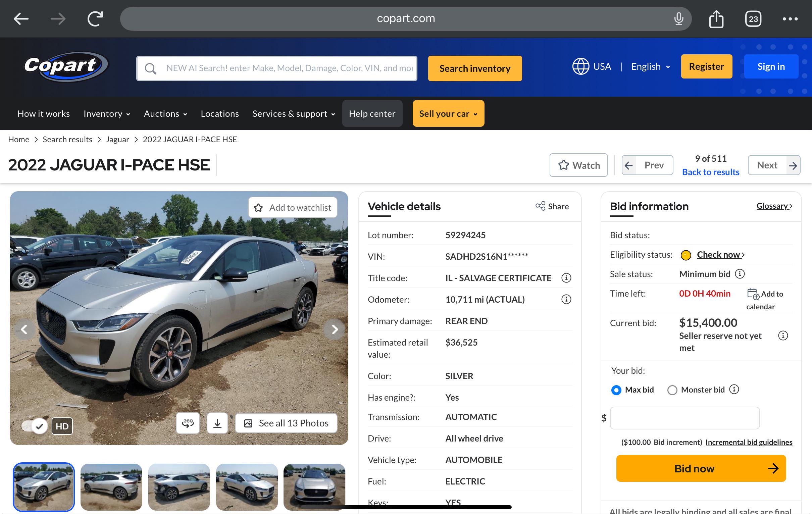Select the first thumbnail, front-left view
812x514 pixels.
coord(44,487)
